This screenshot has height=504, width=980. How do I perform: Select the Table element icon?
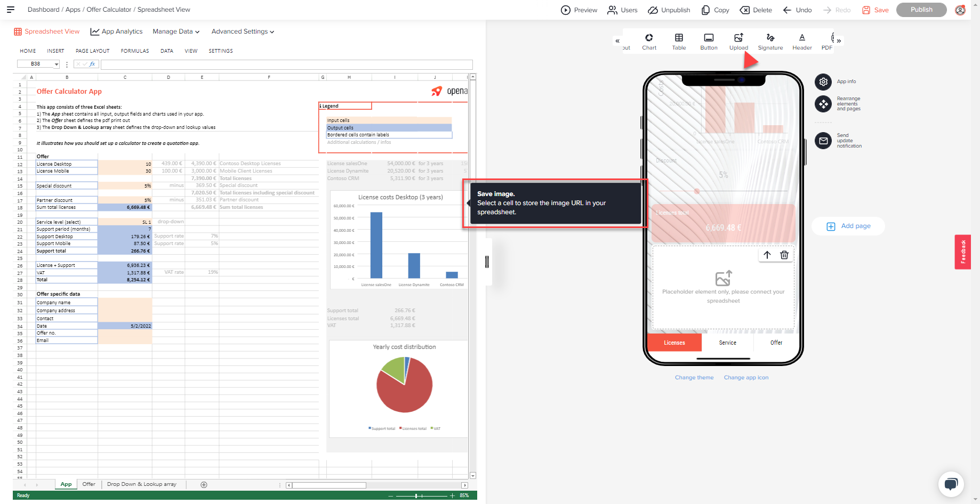tap(679, 38)
